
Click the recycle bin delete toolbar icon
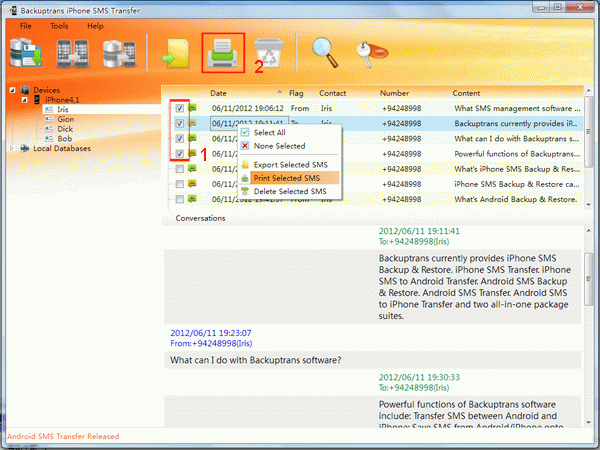tap(269, 52)
